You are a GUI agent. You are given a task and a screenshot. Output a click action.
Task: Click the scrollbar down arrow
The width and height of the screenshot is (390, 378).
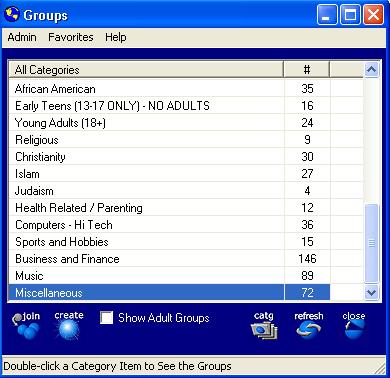pos(371,293)
